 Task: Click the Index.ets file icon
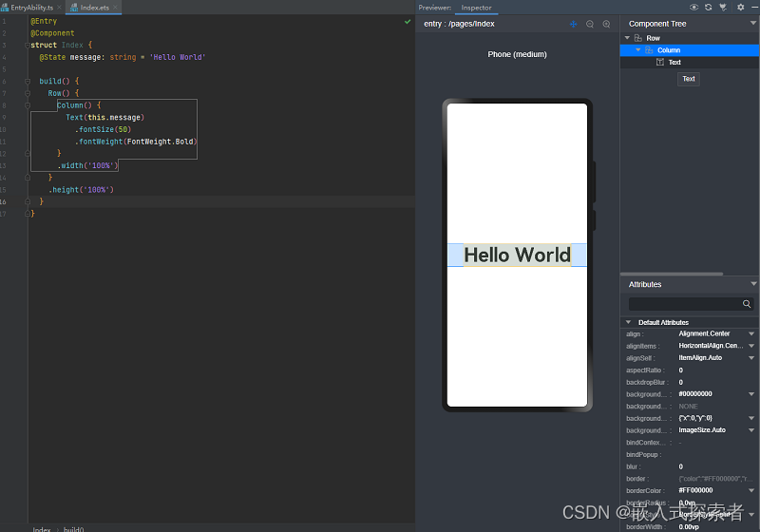pyautogui.click(x=74, y=8)
